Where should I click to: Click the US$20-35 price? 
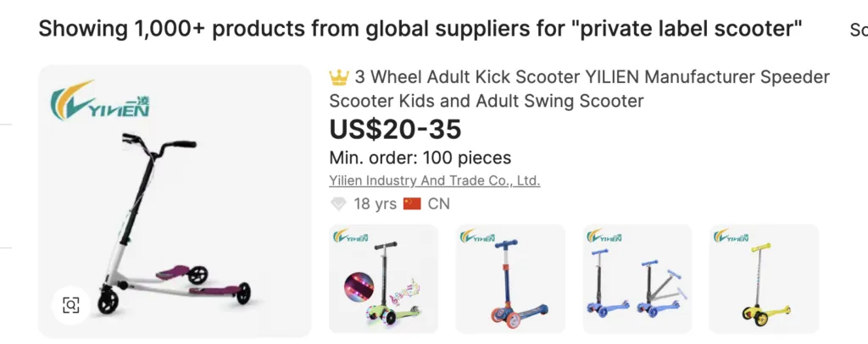(x=395, y=130)
